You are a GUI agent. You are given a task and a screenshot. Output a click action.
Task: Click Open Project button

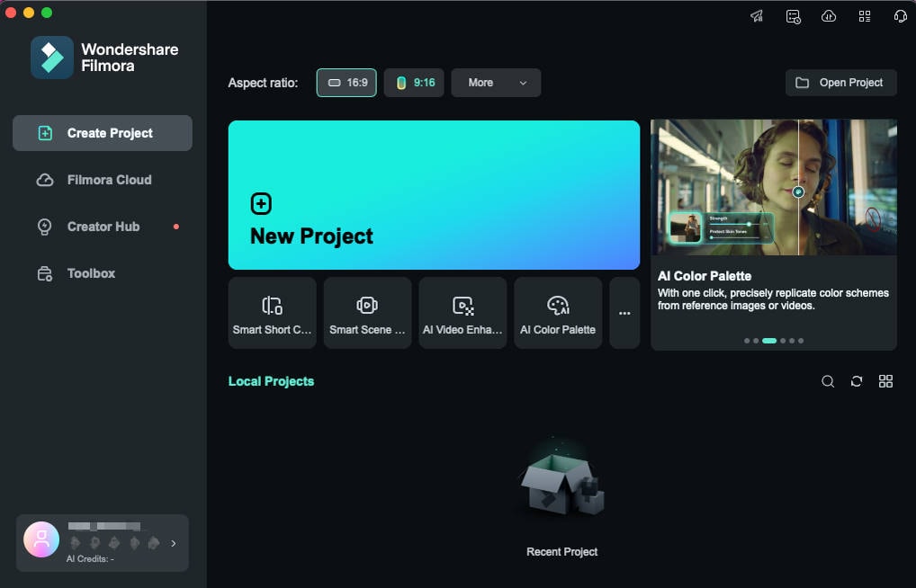click(x=840, y=83)
